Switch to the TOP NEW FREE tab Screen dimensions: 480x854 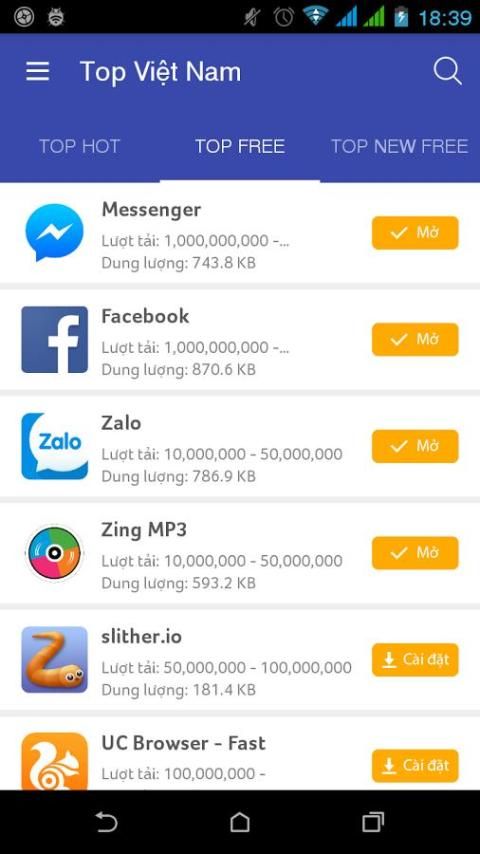coord(399,146)
